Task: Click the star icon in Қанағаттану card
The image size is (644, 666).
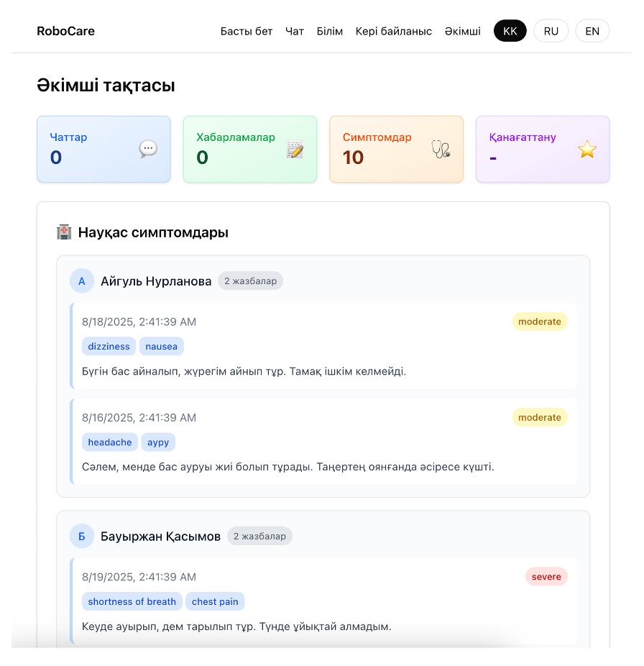Action: (587, 149)
